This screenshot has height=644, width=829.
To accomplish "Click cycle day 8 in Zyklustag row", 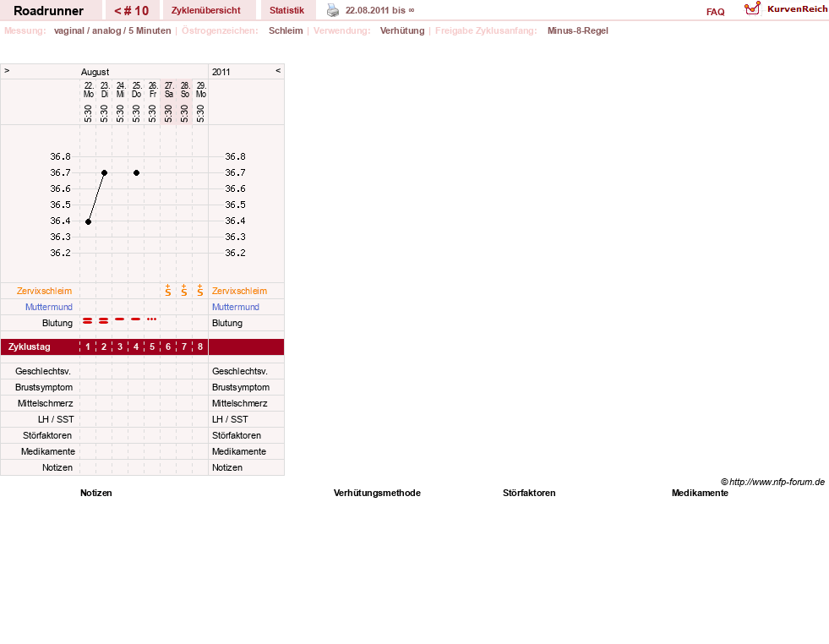I will coord(199,347).
